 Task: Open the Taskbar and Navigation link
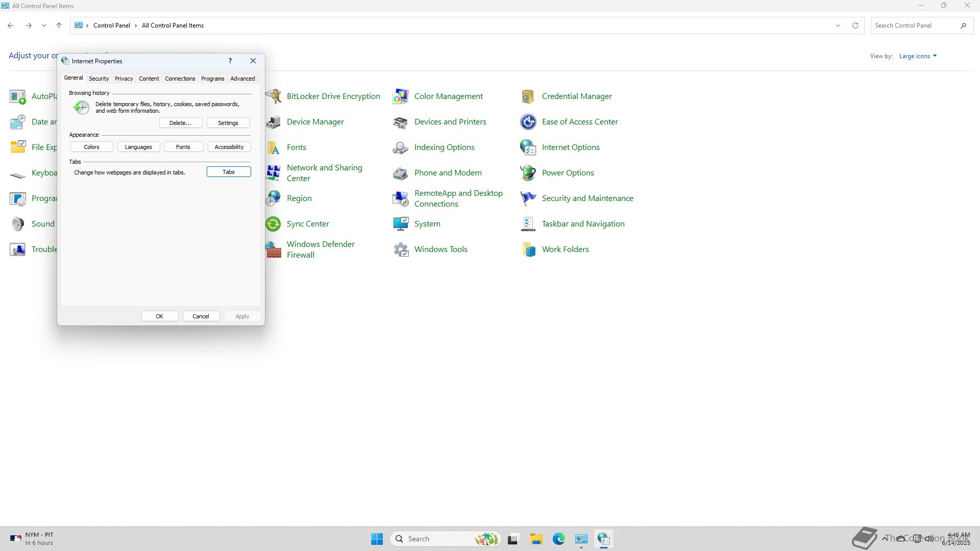coord(583,224)
